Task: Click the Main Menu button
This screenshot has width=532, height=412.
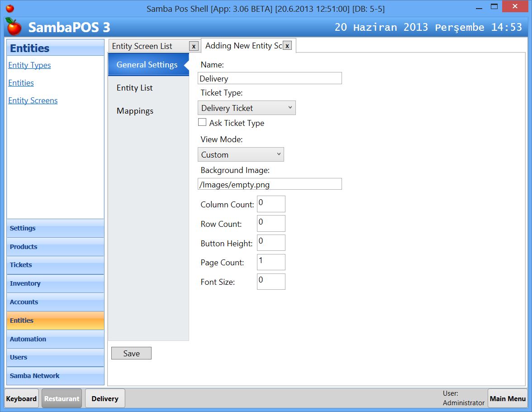Action: (508, 398)
